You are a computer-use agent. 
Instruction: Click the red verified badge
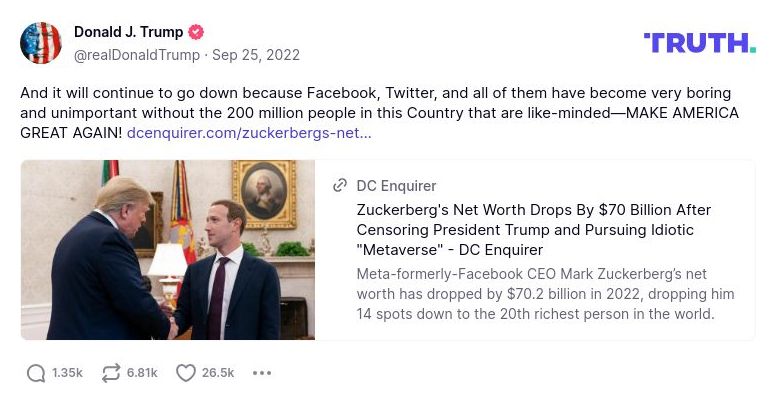[x=197, y=32]
